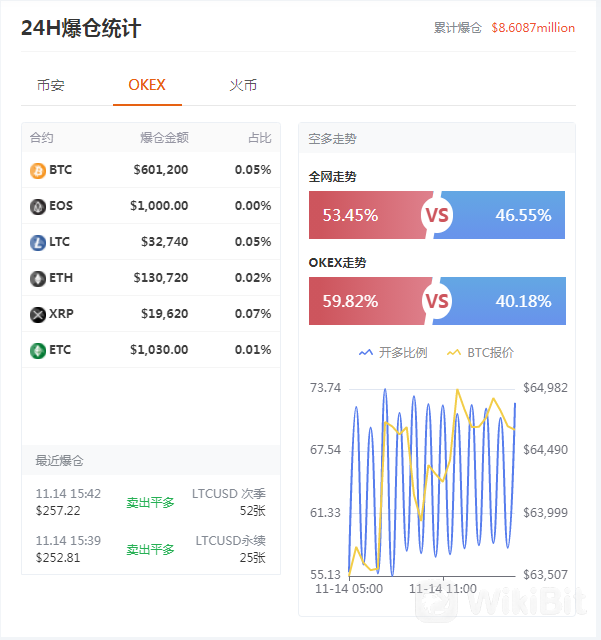Image resolution: width=601 pixels, height=640 pixels.
Task: Click the ETC coin icon
Action: [38, 350]
